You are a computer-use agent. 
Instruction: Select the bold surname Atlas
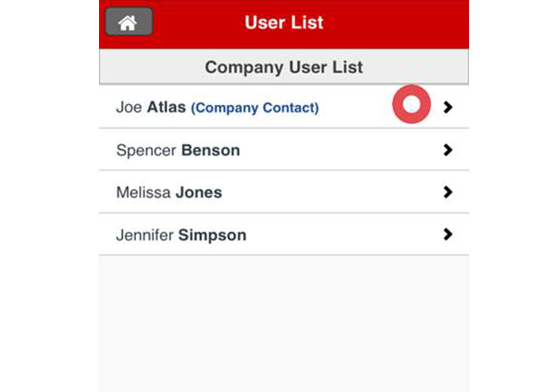(166, 107)
